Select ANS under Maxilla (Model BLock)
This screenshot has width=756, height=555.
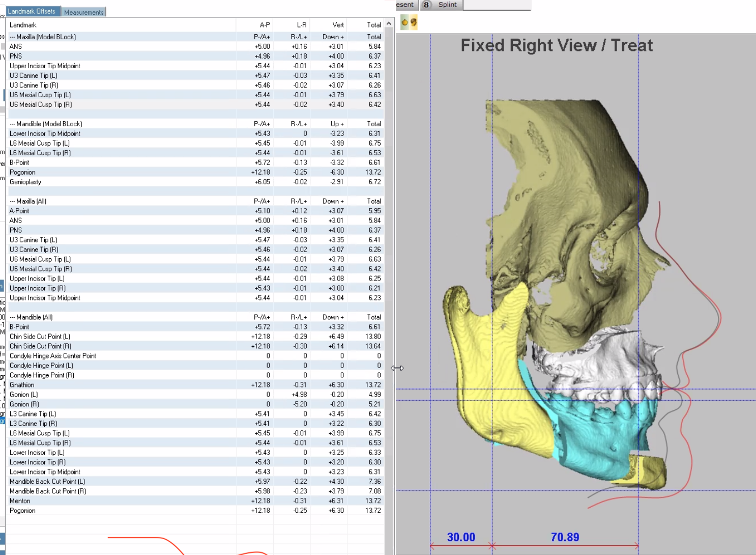pyautogui.click(x=195, y=46)
